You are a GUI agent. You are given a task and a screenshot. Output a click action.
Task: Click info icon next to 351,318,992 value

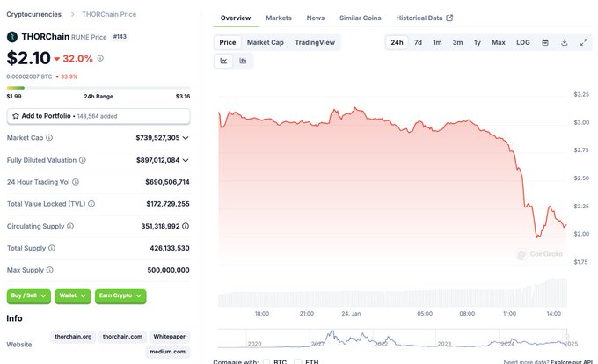[186, 226]
